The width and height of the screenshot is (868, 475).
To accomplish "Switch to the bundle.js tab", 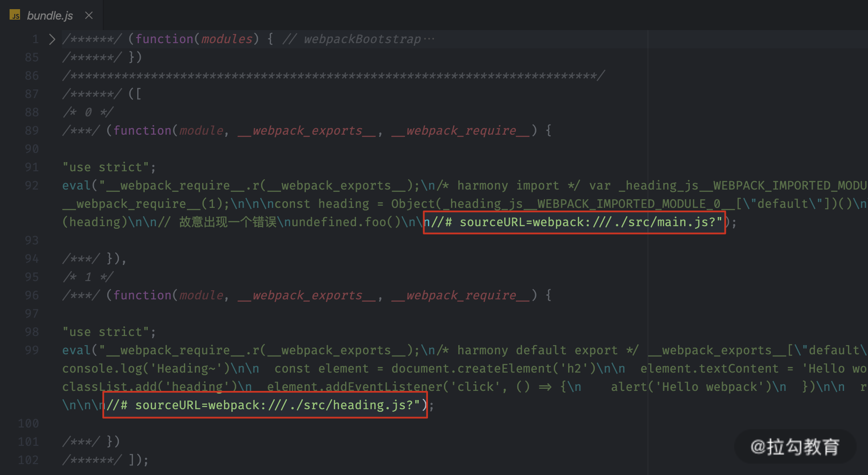I will click(x=50, y=16).
